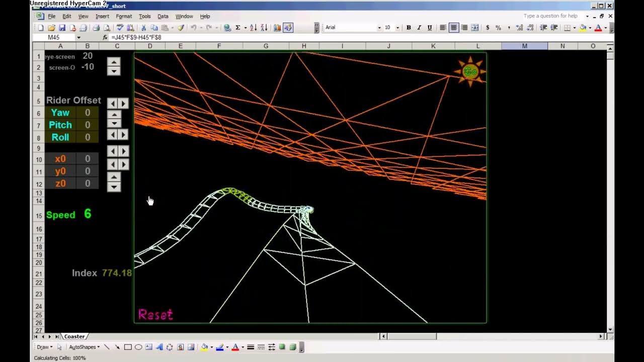Screen dimensions: 644x362
Task: Click the eye-screen spinner up arrow
Action: click(114, 62)
